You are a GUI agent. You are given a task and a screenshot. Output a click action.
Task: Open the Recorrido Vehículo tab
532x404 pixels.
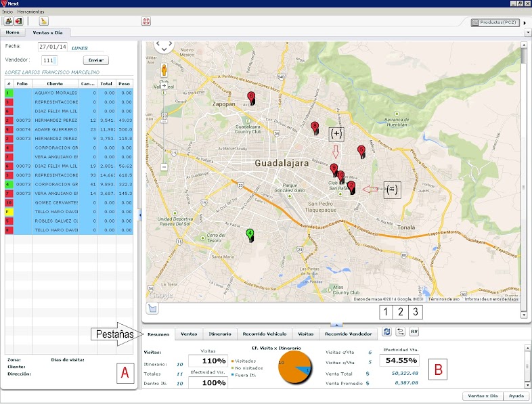tap(265, 334)
